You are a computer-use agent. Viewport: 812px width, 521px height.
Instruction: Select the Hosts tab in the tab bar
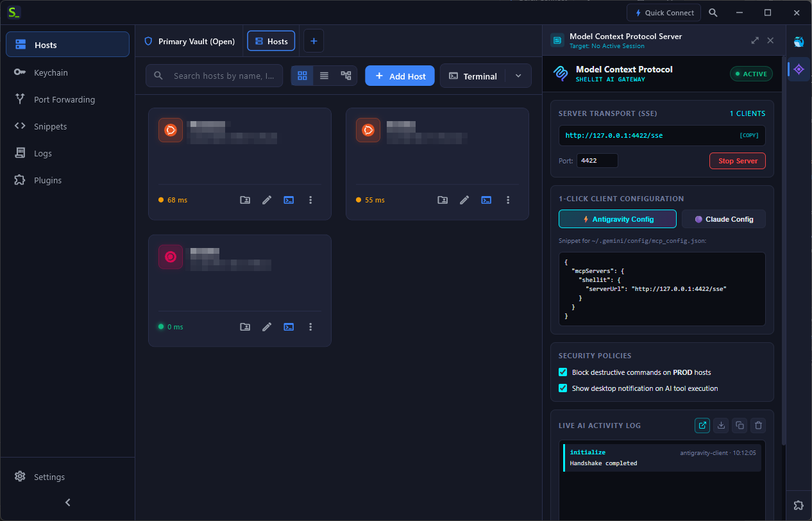271,41
